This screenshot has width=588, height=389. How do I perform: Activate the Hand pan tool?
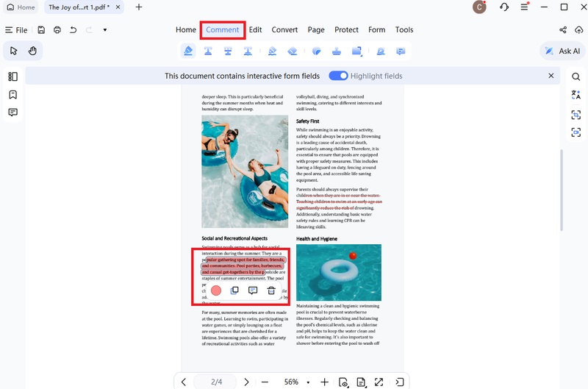32,51
